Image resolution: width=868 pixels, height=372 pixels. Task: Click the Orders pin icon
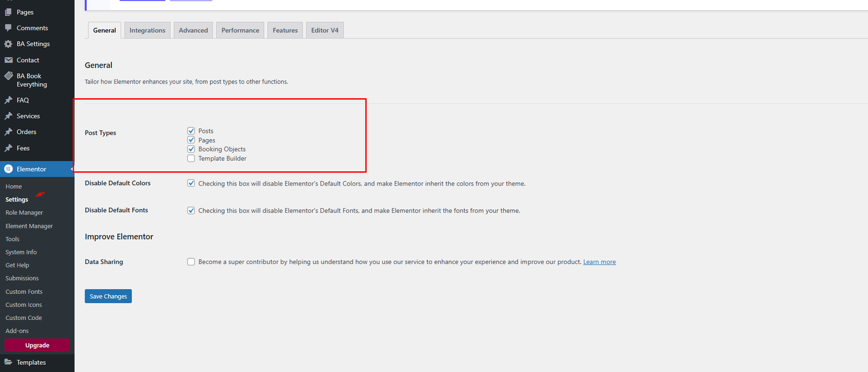point(8,132)
